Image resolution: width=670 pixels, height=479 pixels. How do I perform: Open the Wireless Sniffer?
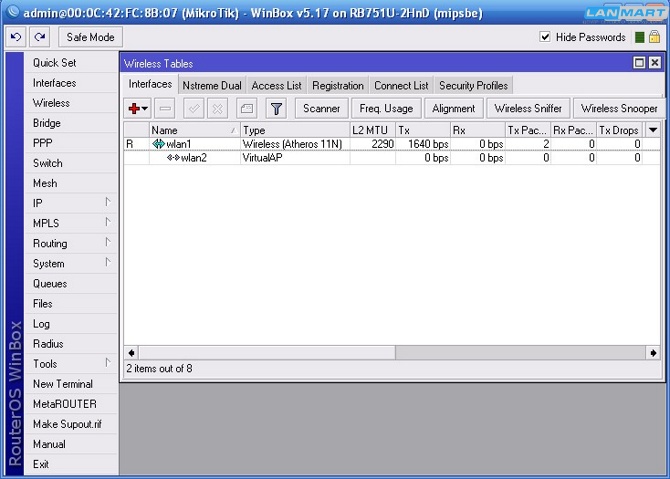(528, 109)
